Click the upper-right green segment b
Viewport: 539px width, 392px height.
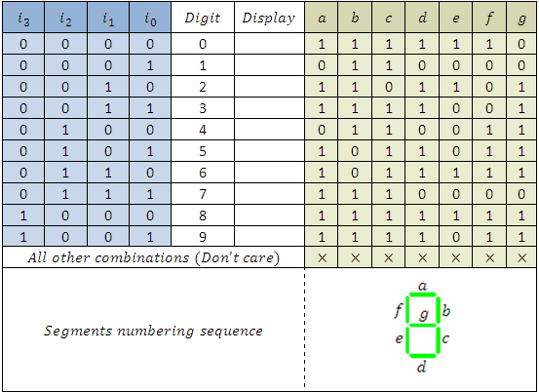coord(439,310)
